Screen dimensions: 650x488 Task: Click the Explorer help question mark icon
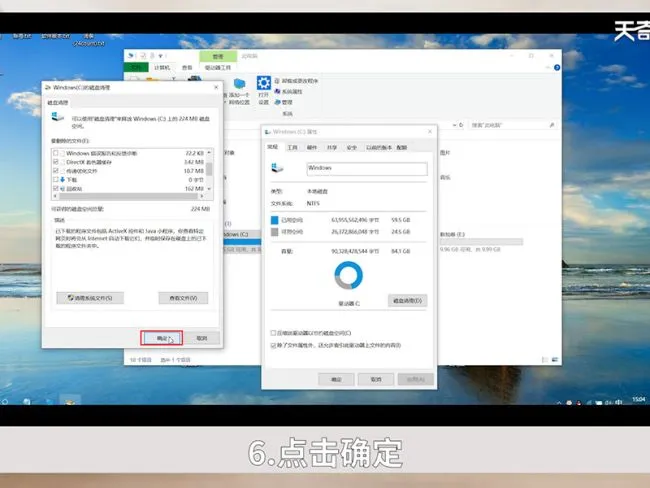(x=557, y=67)
